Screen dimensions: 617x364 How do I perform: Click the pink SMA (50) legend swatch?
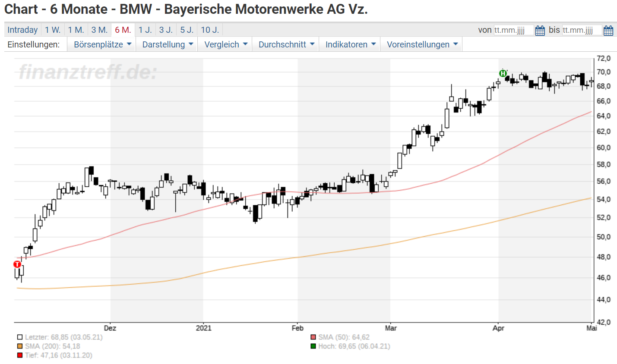(x=313, y=337)
